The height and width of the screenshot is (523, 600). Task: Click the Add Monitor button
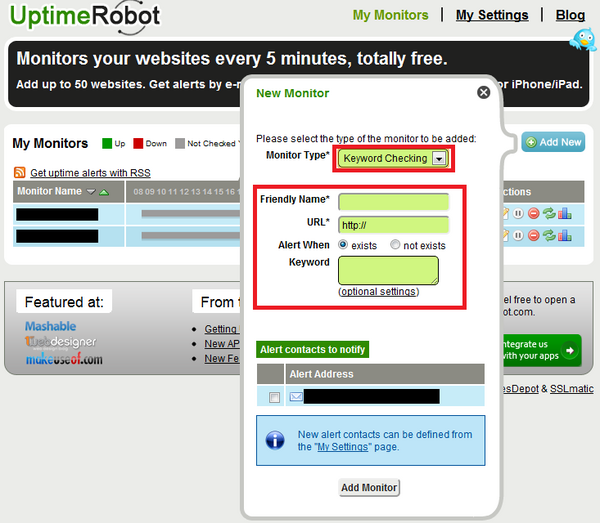pos(369,487)
